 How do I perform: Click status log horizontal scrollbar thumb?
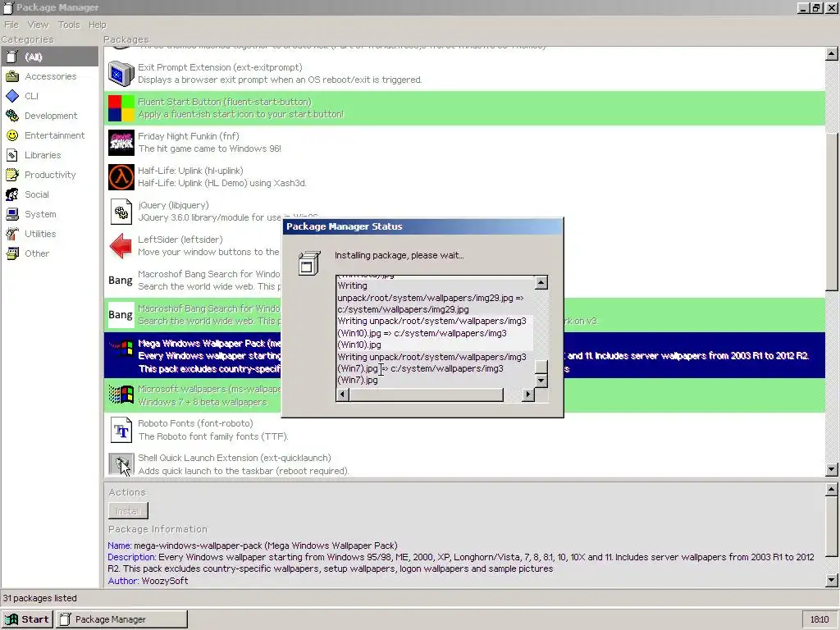pyautogui.click(x=426, y=395)
